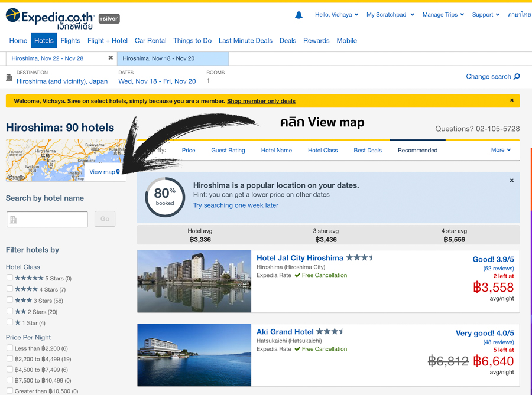Click the Expedia.co.th logo
Viewport: 532px width, 395px height.
click(50, 19)
